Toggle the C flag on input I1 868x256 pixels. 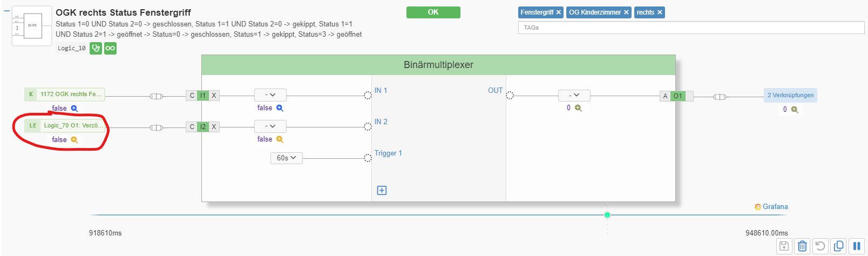click(192, 96)
